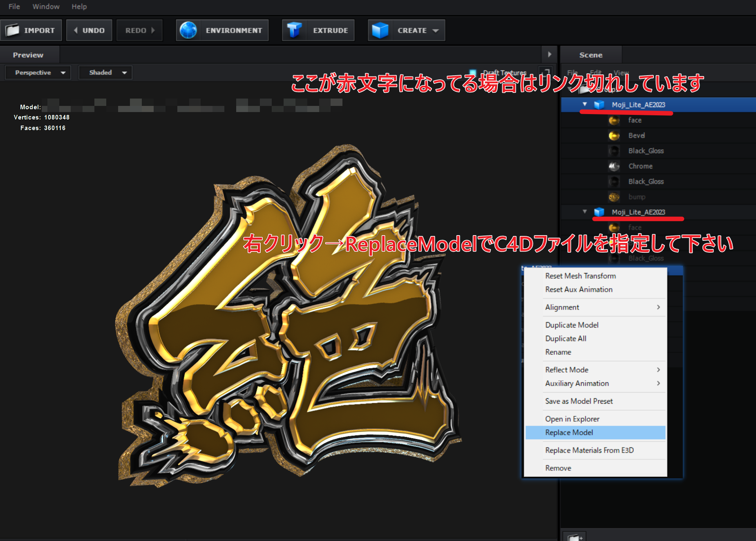
Task: Select the Extrude tool
Action: (318, 30)
